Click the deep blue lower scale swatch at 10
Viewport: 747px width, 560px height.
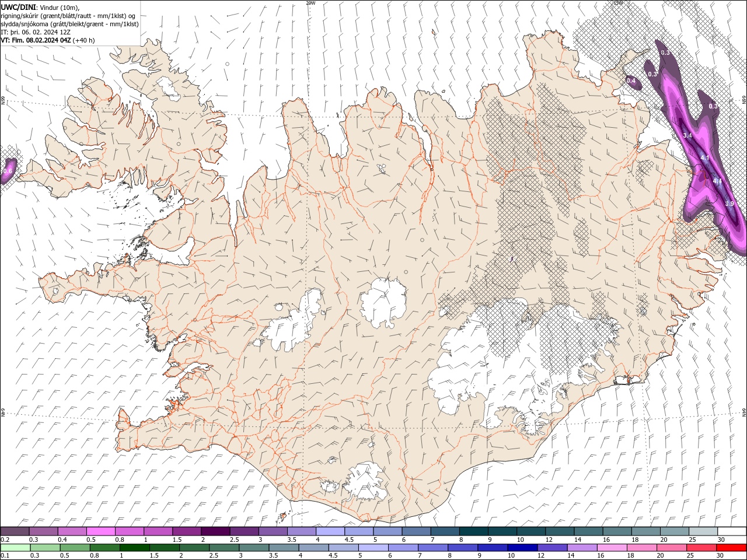click(522, 548)
